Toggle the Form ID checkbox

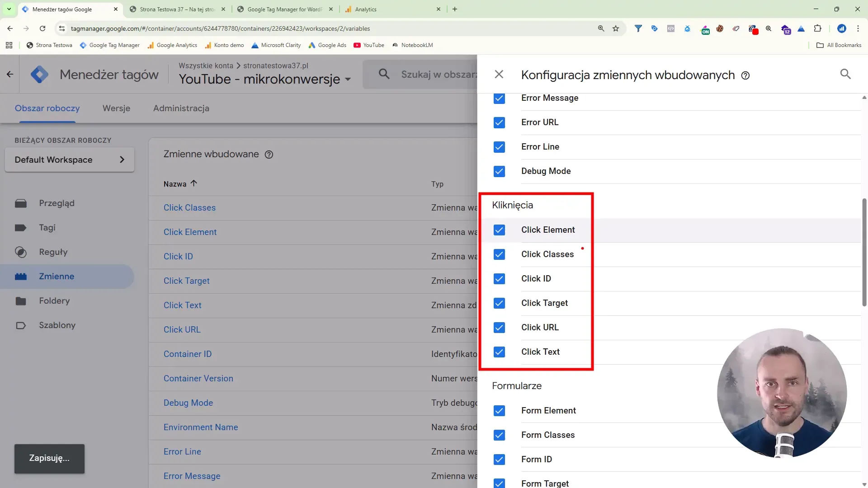pyautogui.click(x=499, y=460)
